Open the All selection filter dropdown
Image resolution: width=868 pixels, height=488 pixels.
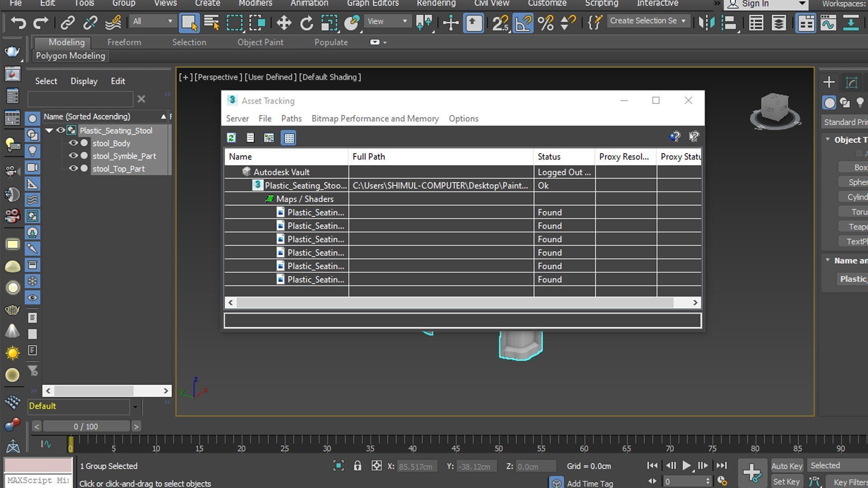(x=153, y=21)
